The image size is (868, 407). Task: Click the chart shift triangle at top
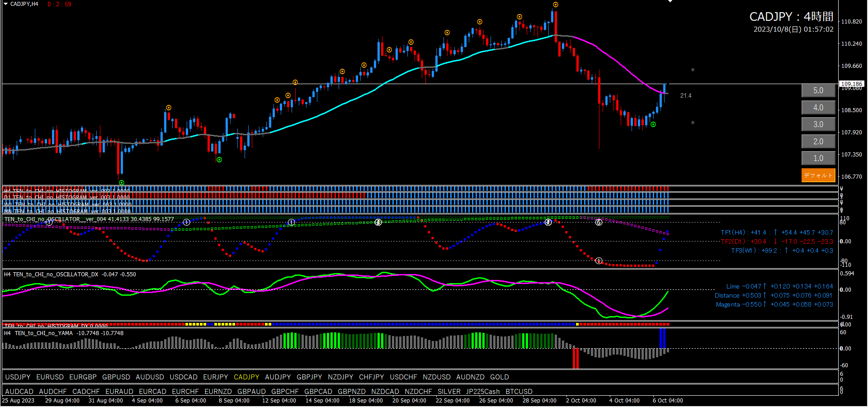point(670,1)
